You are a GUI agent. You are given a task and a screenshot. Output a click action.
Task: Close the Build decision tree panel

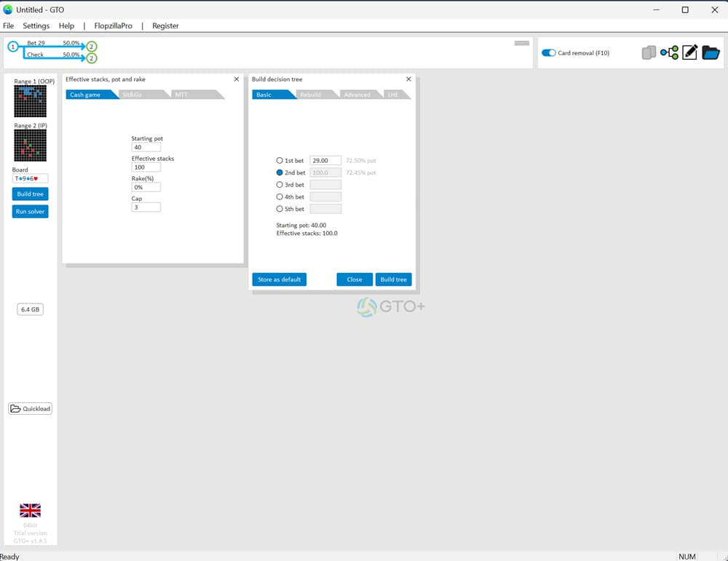click(x=408, y=79)
